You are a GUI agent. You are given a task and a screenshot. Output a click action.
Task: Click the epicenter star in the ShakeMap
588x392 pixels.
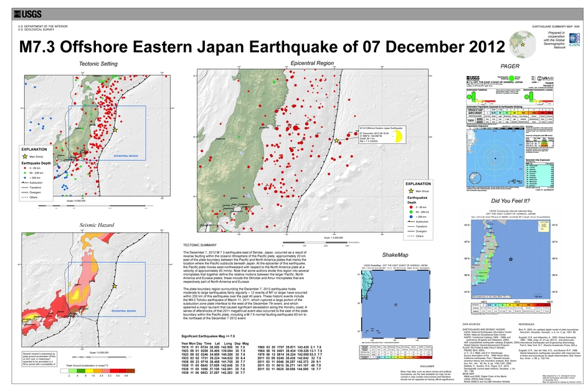(x=396, y=305)
